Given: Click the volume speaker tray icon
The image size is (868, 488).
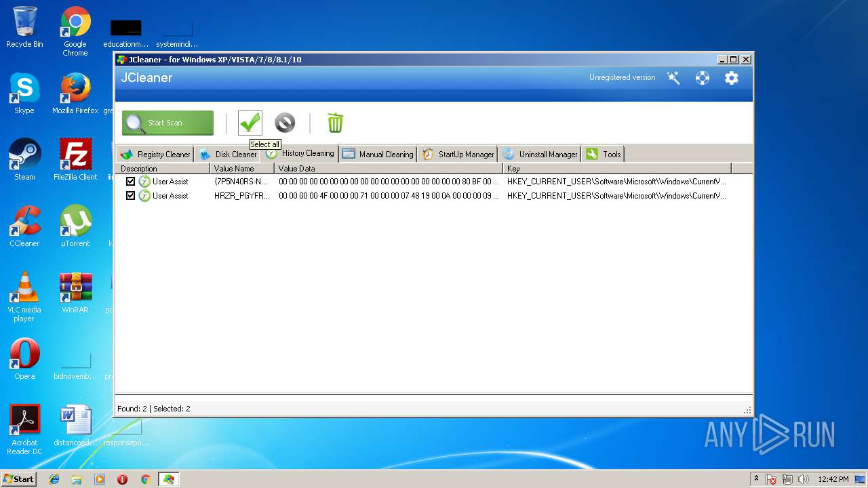Looking at the screenshot, I should coord(804,479).
